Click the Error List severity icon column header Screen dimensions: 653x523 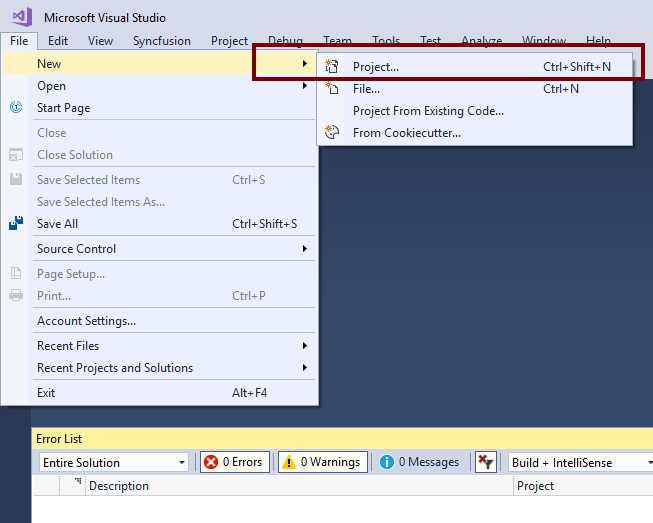coord(72,486)
